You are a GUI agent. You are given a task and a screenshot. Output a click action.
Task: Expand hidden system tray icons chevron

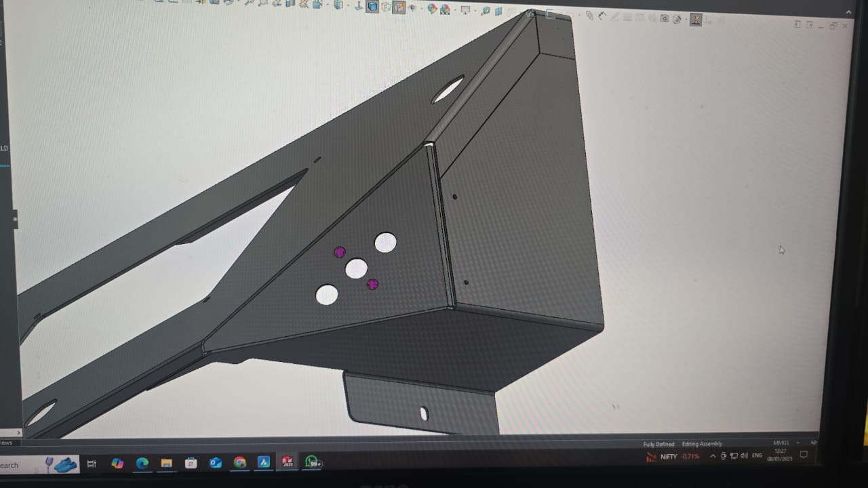(713, 457)
